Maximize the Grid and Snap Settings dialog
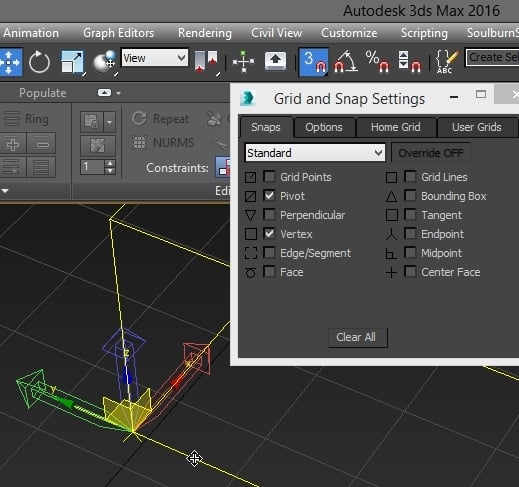The image size is (519, 487). pyautogui.click(x=481, y=95)
